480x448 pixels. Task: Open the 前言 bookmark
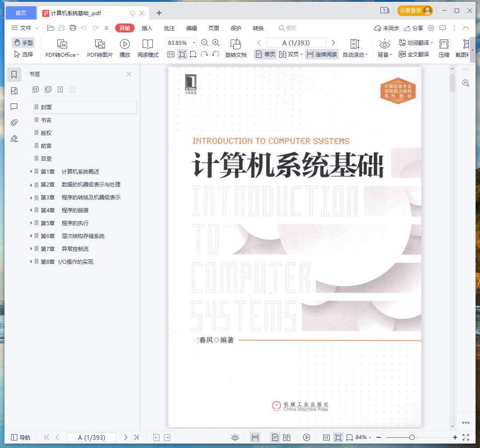click(x=46, y=146)
